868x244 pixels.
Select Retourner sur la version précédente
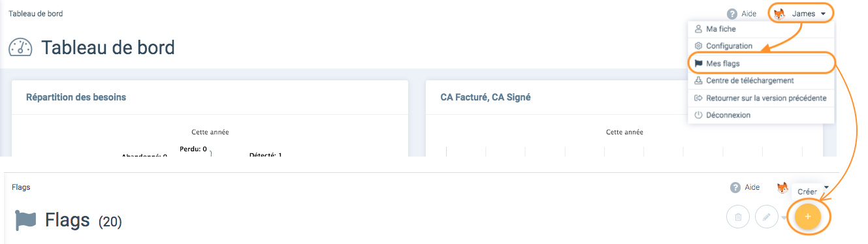pyautogui.click(x=762, y=98)
